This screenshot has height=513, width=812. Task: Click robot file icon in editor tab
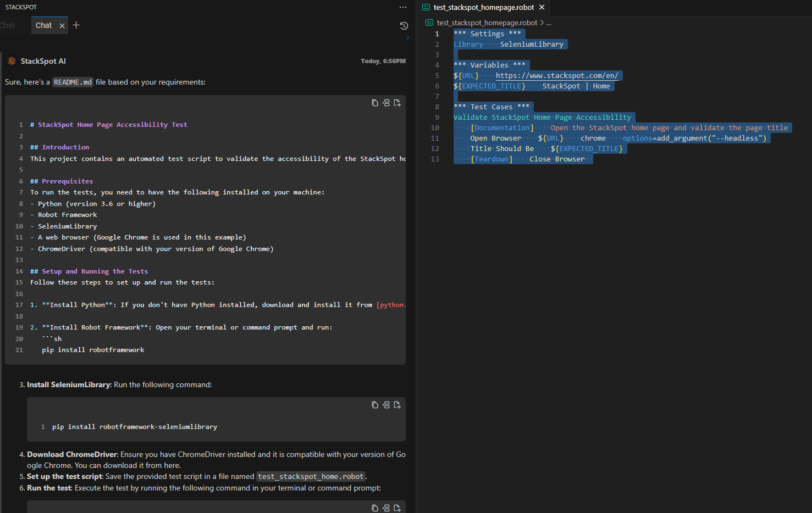(426, 8)
